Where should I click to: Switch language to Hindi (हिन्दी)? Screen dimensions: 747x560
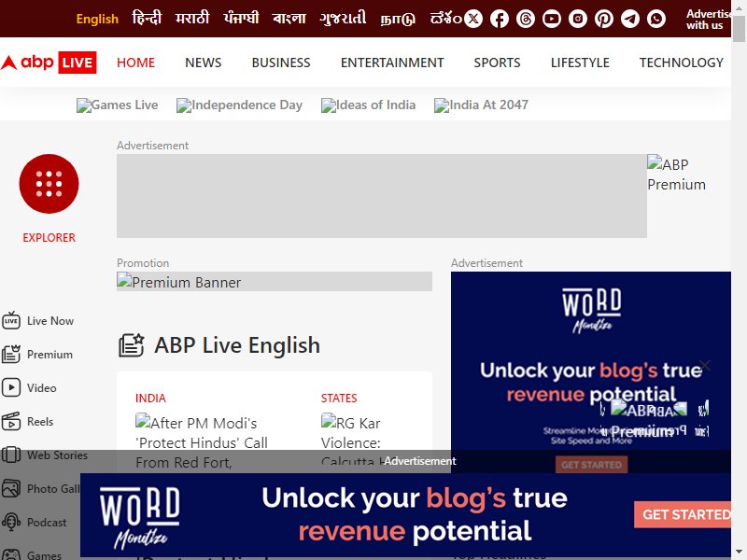(147, 19)
